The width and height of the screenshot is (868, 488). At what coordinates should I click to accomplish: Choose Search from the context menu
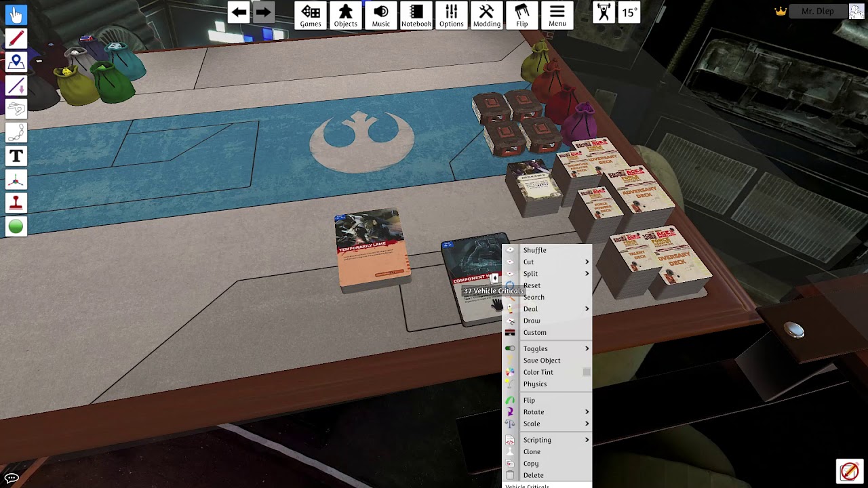click(534, 297)
